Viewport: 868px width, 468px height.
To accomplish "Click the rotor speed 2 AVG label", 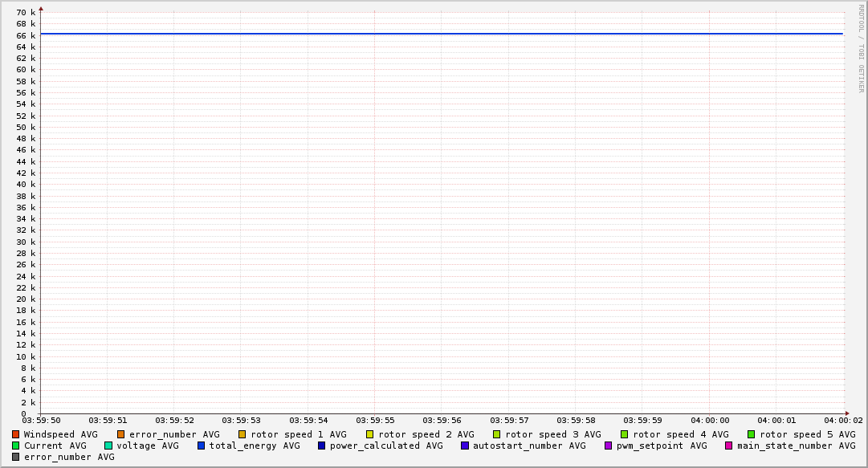I will [426, 434].
